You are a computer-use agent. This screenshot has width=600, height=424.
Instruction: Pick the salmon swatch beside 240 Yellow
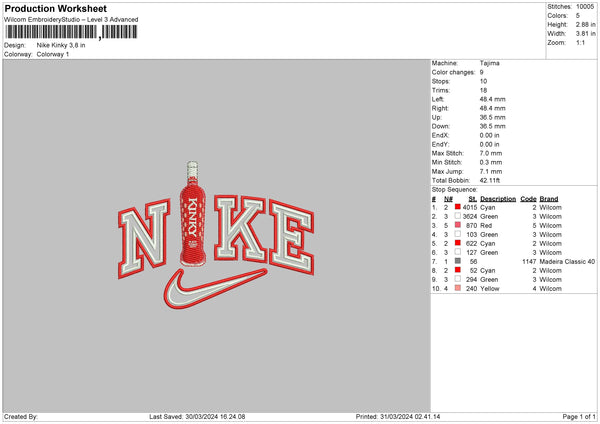point(458,288)
